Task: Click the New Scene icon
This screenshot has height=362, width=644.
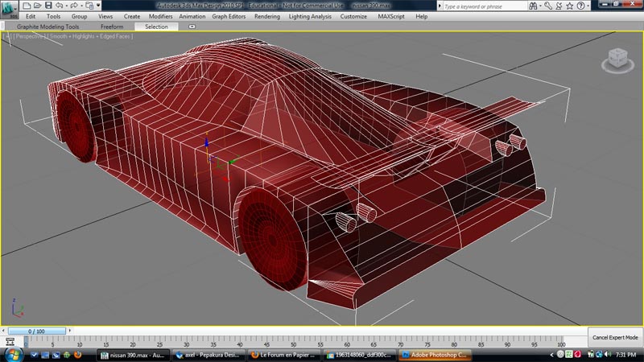Action: tap(25, 5)
